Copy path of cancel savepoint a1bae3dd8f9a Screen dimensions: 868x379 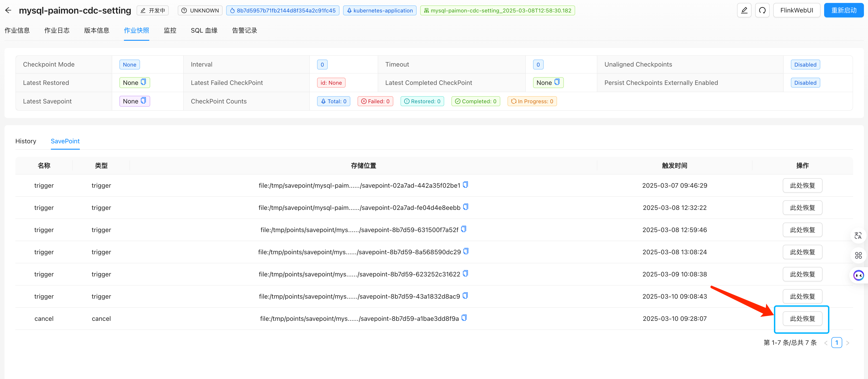[x=464, y=318]
